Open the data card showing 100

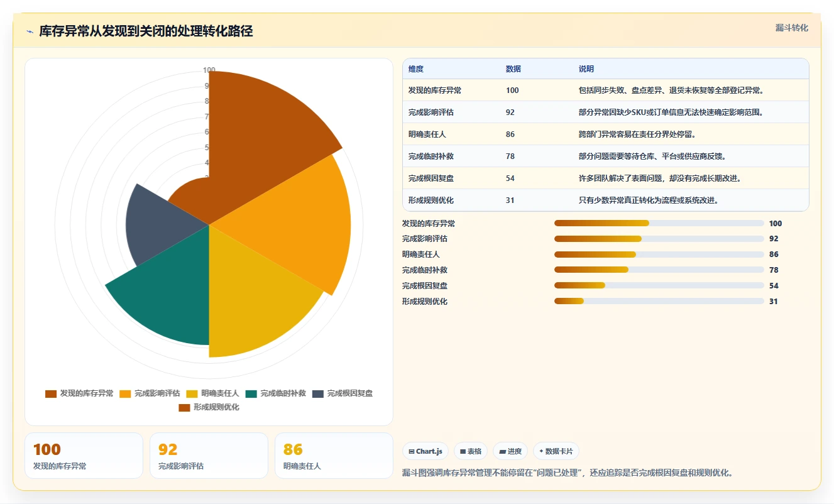(84, 456)
